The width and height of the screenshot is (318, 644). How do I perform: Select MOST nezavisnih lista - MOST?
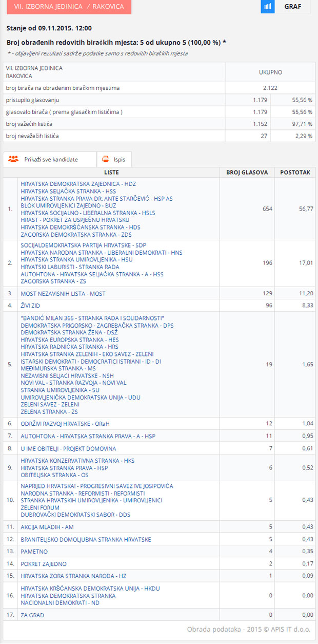63,293
